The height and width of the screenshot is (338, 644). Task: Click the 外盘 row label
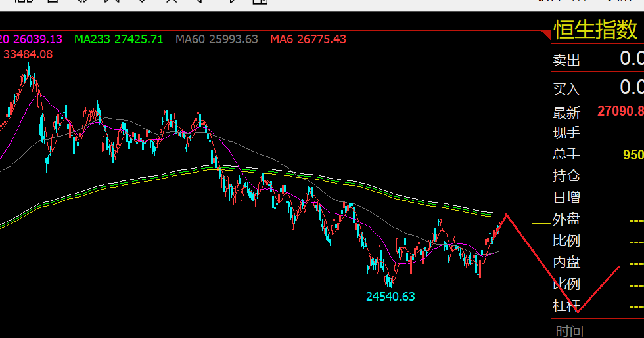566,219
